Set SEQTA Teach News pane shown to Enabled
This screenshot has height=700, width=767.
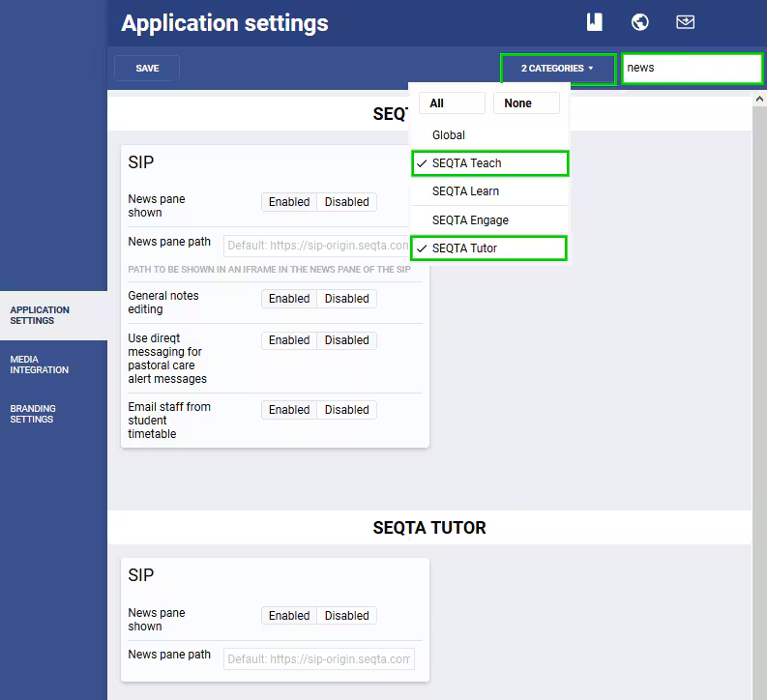click(289, 202)
